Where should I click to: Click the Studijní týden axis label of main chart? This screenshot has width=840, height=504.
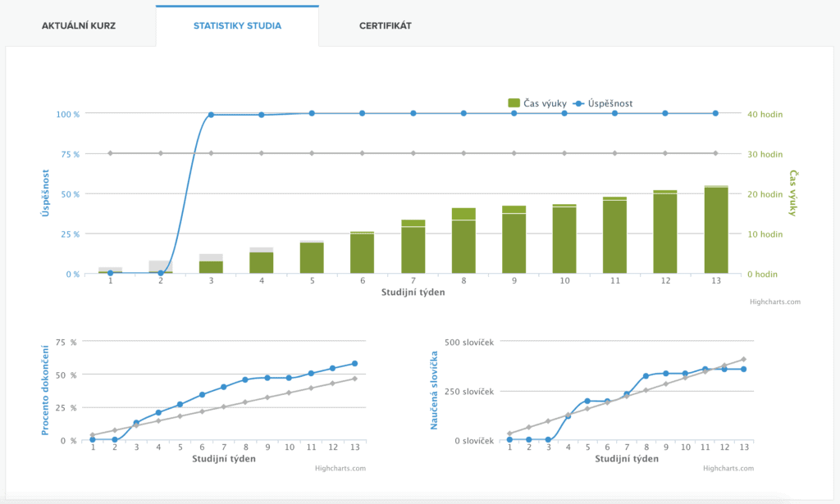coord(415,292)
